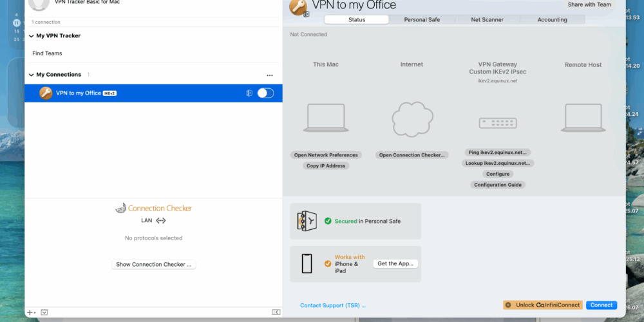Click the Internet cloud icon
The height and width of the screenshot is (322, 644).
coord(412,119)
